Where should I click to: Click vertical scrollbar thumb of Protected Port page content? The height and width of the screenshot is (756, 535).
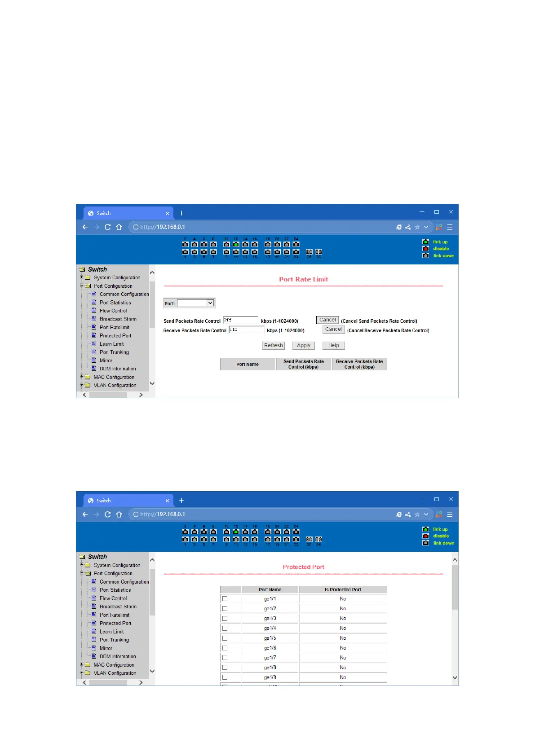click(x=455, y=587)
